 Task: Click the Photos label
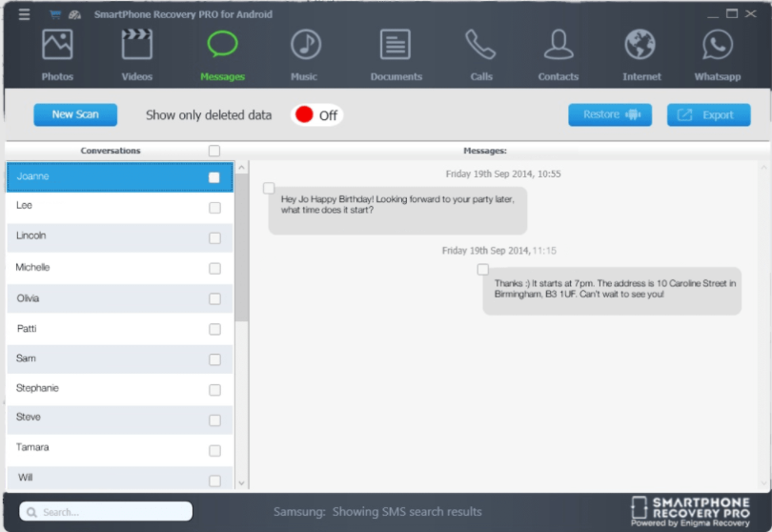(x=57, y=77)
